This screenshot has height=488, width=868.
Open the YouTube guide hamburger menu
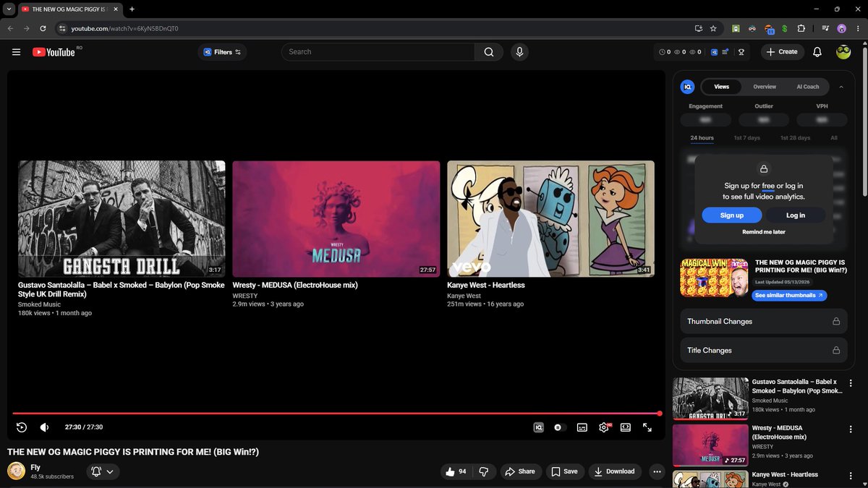pyautogui.click(x=16, y=52)
